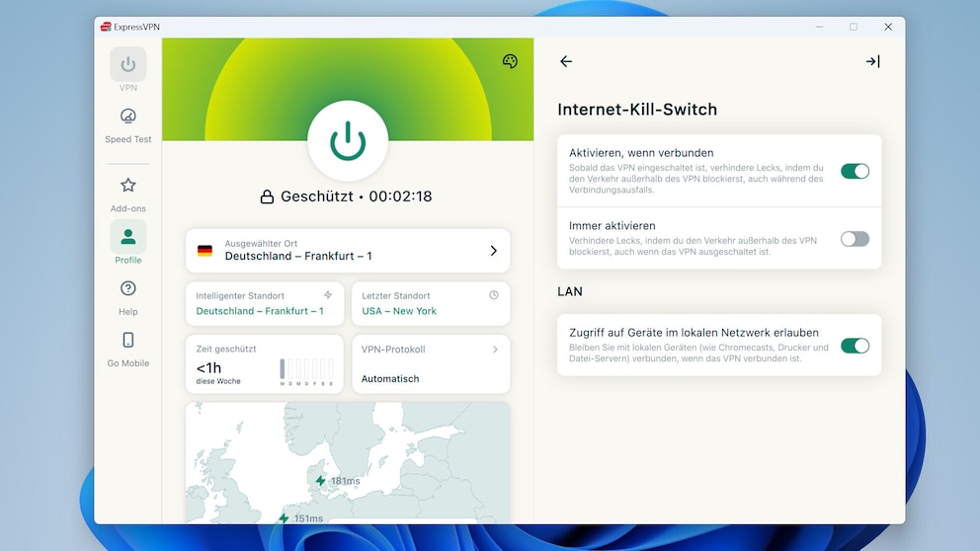Click the 'Automatisch' protocol value
The image size is (980, 551).
point(390,378)
